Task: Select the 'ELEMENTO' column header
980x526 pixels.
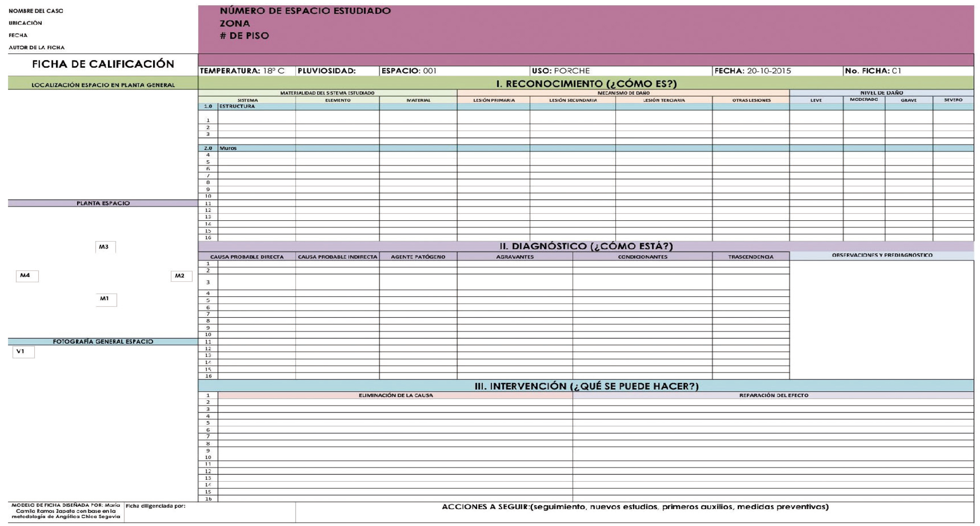Action: click(337, 100)
